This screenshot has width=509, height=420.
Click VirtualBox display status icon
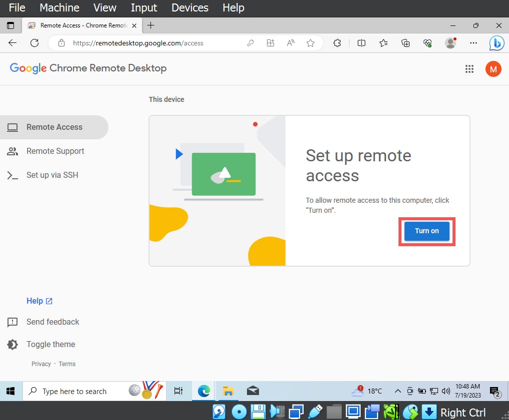tap(353, 412)
